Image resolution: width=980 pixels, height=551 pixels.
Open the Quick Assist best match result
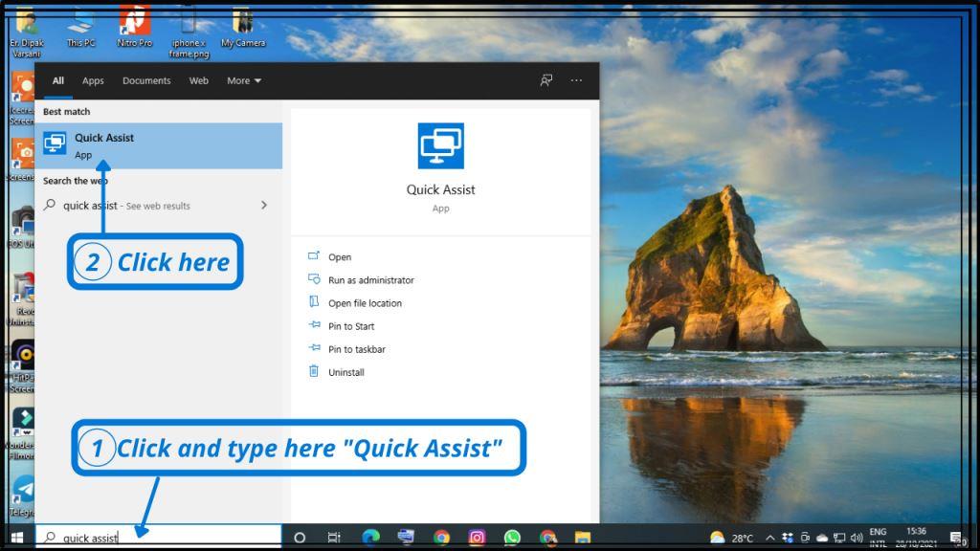point(158,145)
